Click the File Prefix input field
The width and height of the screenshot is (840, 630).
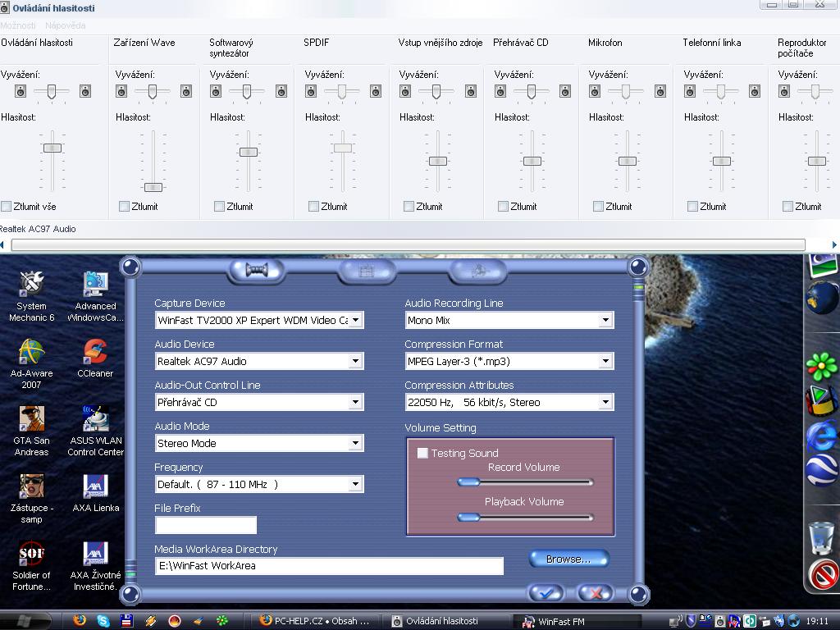click(x=206, y=525)
